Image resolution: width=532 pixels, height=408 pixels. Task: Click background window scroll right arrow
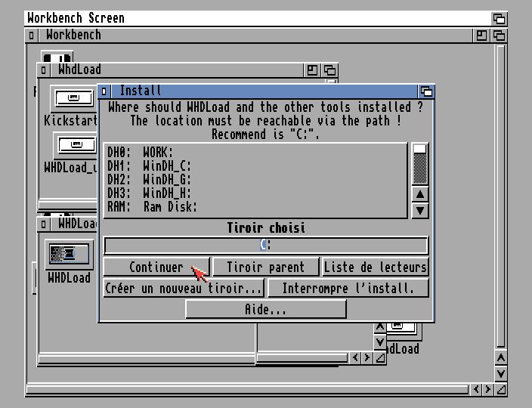coord(367,357)
